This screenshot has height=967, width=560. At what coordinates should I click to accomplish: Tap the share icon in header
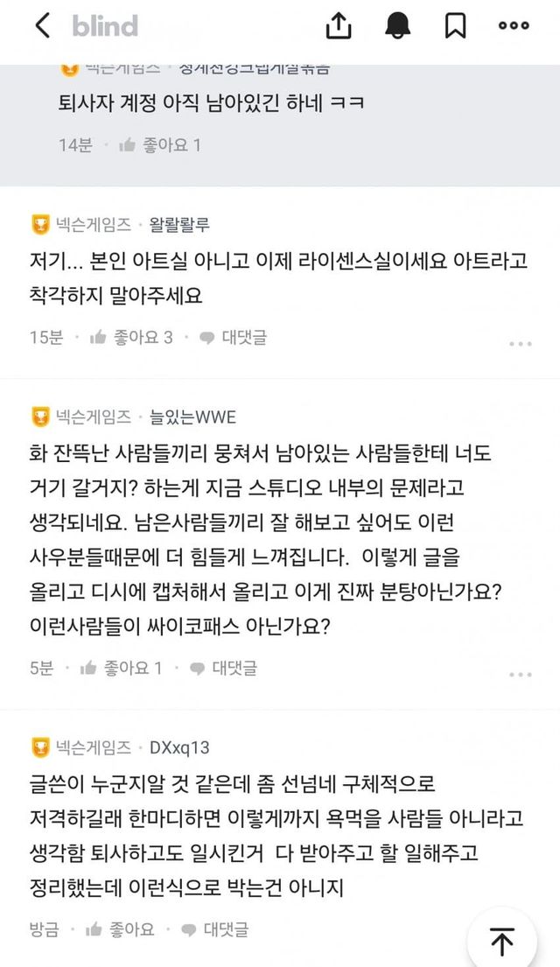[339, 26]
